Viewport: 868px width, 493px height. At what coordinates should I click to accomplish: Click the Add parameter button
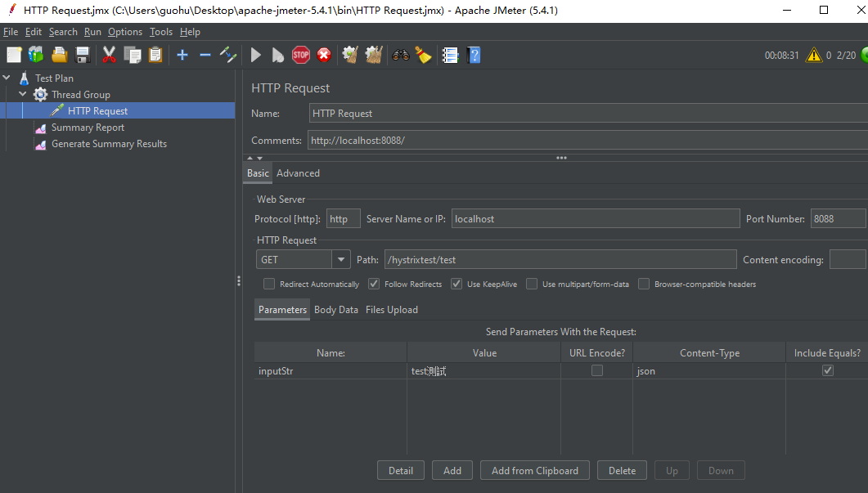tap(452, 470)
